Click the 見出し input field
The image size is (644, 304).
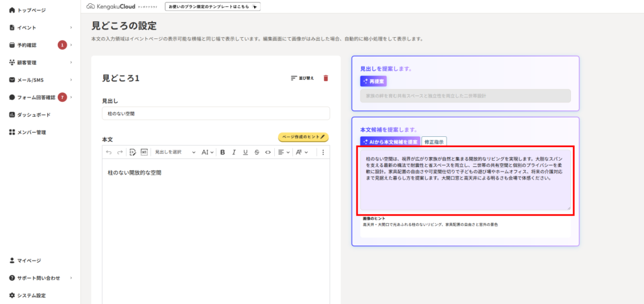click(x=216, y=114)
